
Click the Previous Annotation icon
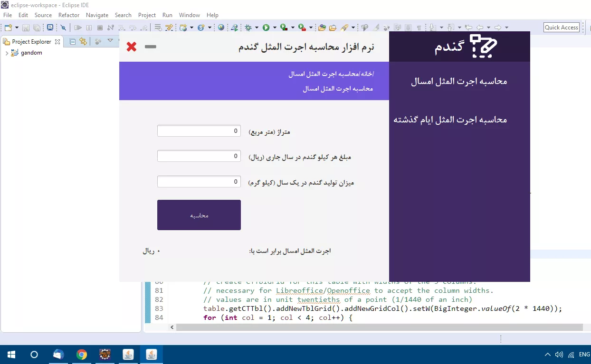coord(451,28)
